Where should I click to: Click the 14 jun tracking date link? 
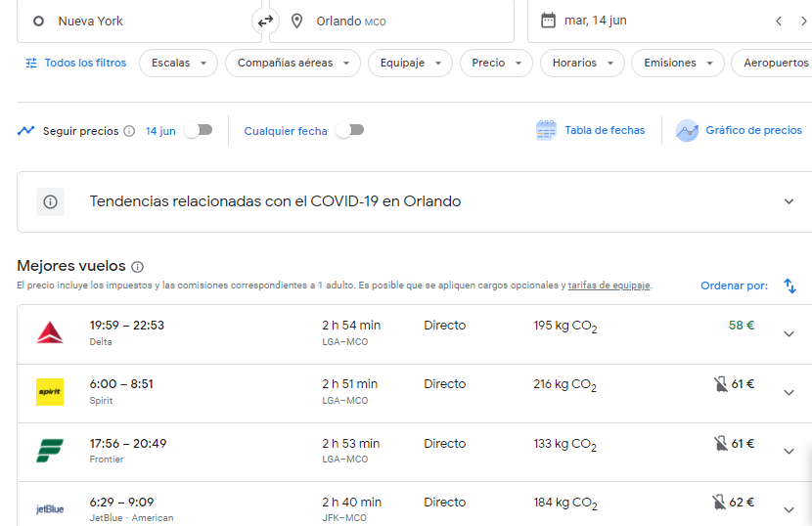[x=160, y=131]
